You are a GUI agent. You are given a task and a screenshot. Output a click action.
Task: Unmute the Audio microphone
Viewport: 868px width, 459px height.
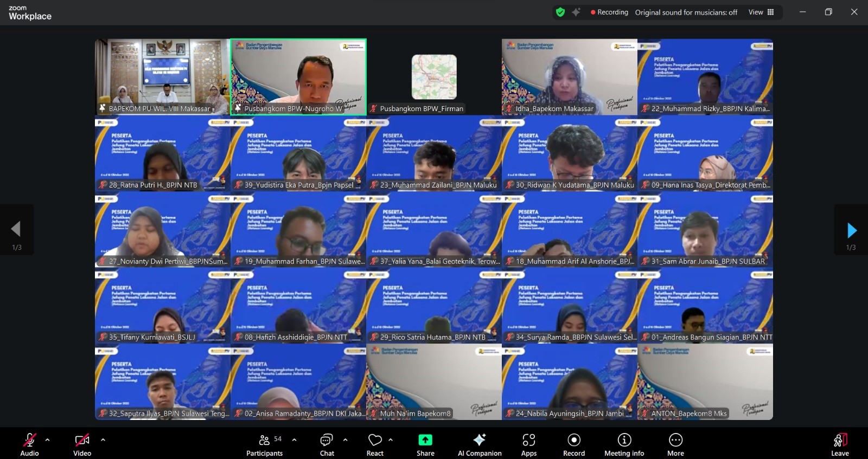pos(29,444)
